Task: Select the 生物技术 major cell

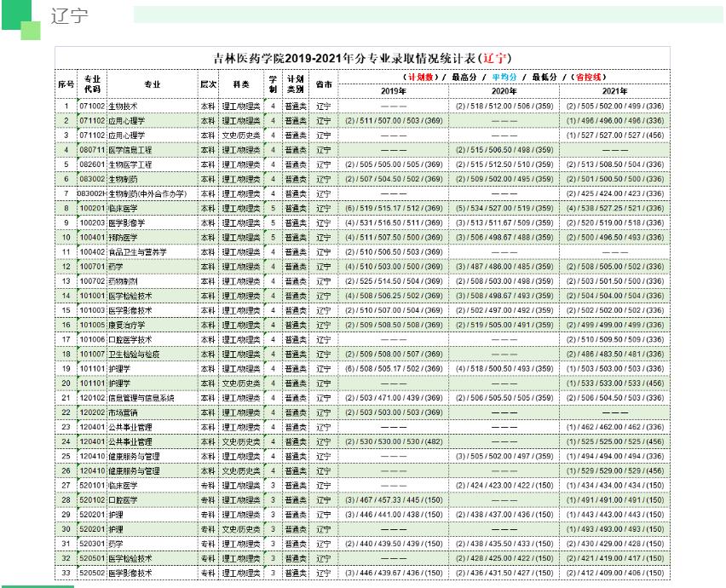Action: 153,106
